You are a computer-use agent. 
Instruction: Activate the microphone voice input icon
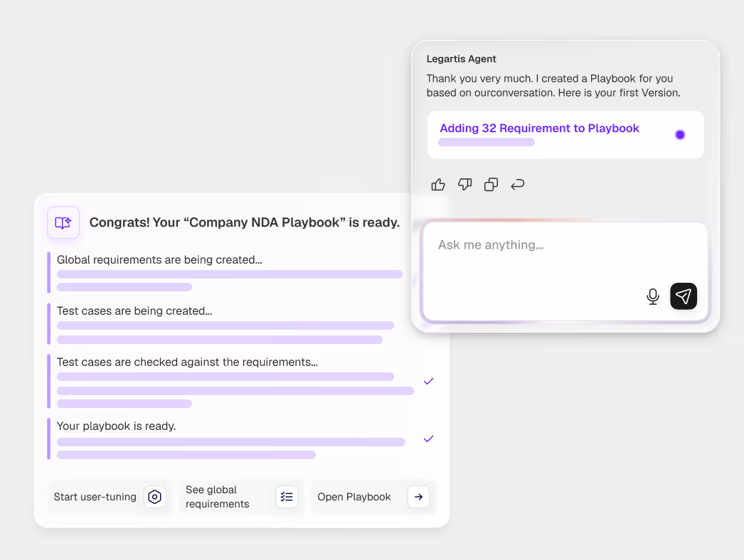pyautogui.click(x=653, y=296)
